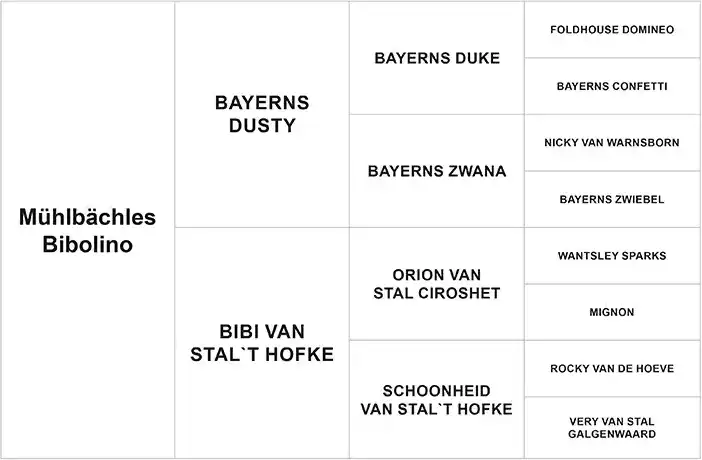Click the Mühlbächles Bibolino name cell
The width and height of the screenshot is (702, 460).
pos(88,230)
